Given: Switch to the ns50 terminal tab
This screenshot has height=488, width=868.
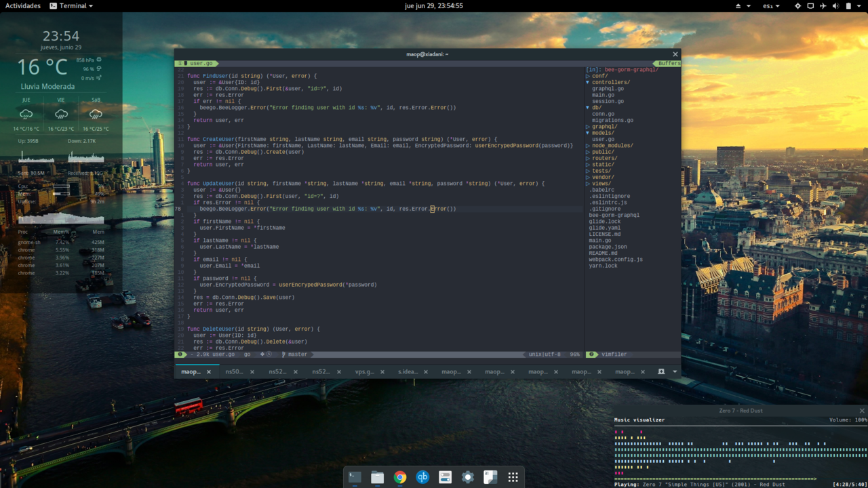Looking at the screenshot, I should (234, 371).
